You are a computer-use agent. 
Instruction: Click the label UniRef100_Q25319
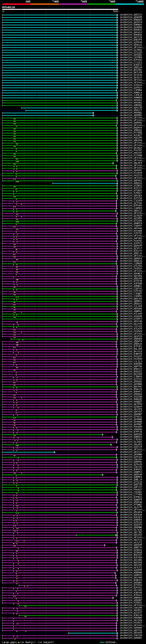click(x=131, y=457)
